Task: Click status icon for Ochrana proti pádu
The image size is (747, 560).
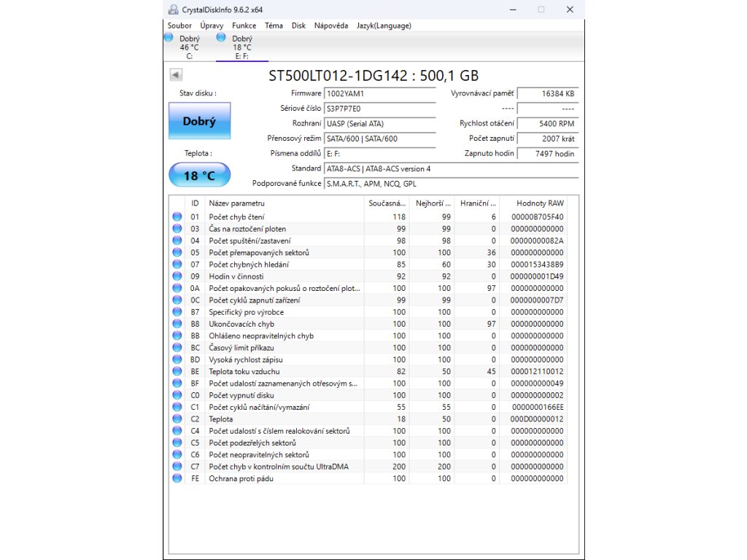Action: (x=177, y=478)
